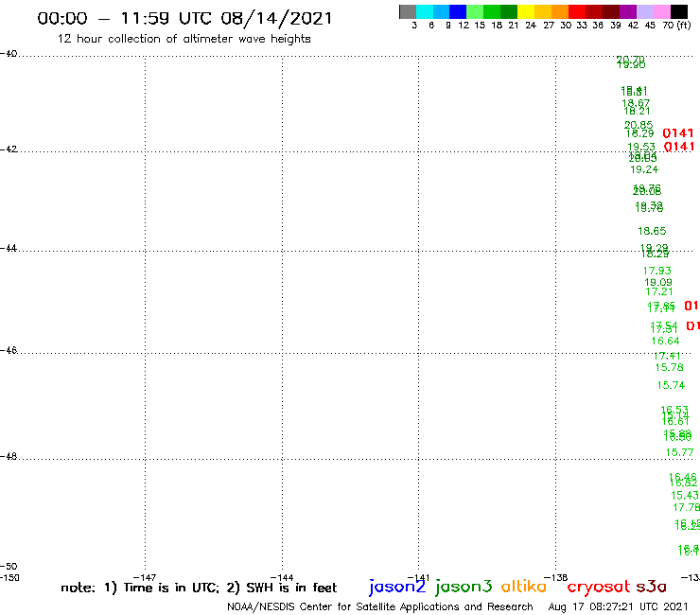Screen dimensions: 700x615
Task: Pick the orange swatch in the color scale
Action: tap(560, 11)
